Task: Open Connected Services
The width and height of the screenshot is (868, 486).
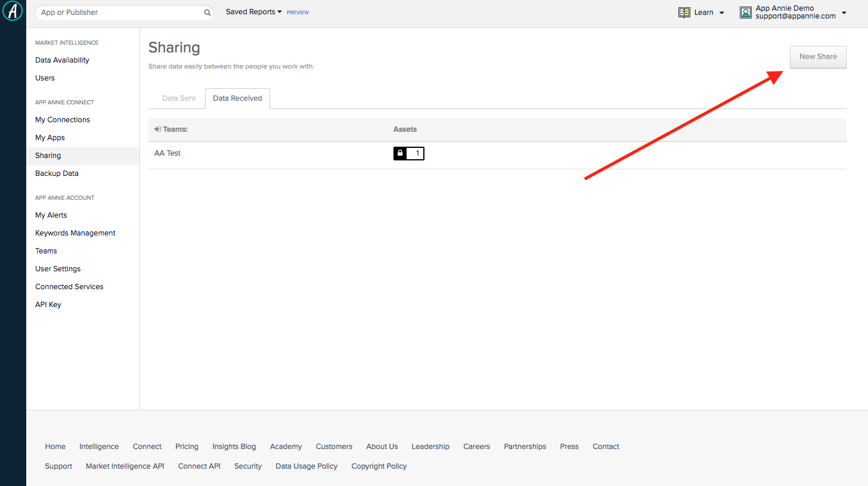Action: click(69, 287)
